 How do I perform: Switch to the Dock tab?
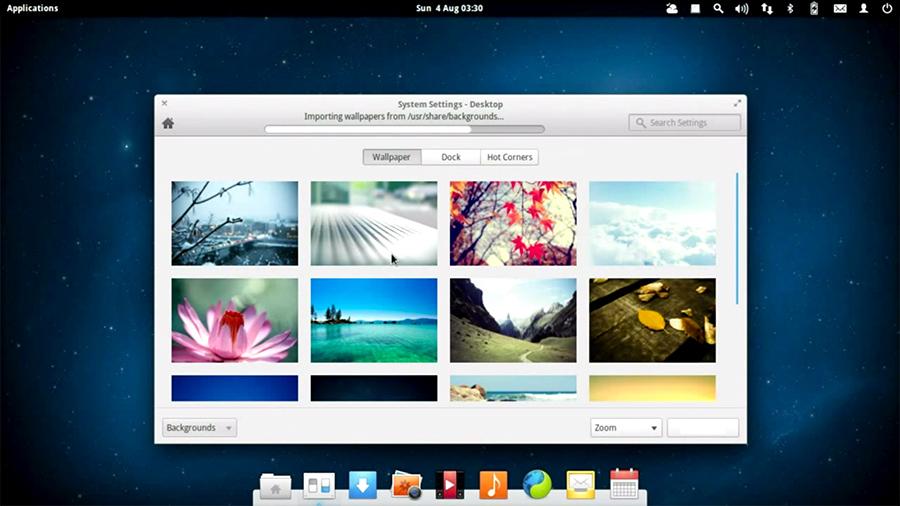451,157
